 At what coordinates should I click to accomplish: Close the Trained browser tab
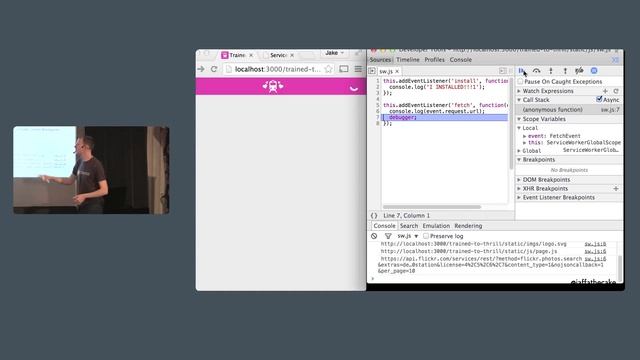(251, 55)
